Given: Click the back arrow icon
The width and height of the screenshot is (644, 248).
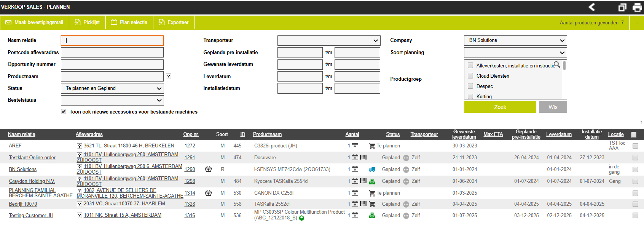Looking at the screenshot, I should point(592,7).
